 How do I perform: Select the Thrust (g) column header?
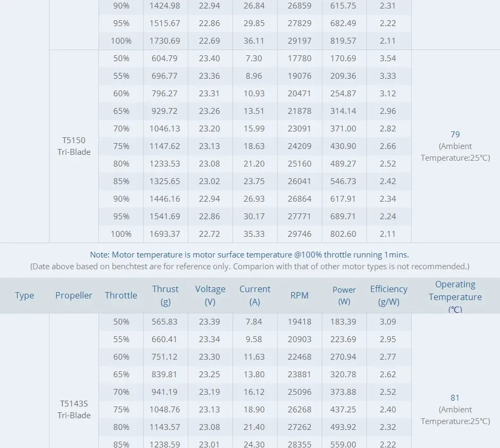165,295
